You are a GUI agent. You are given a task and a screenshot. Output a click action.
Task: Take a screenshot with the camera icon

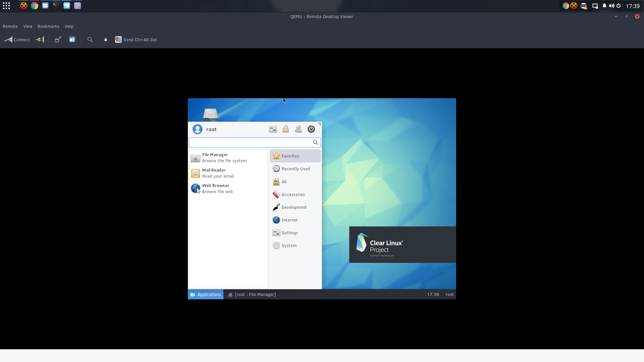click(72, 40)
